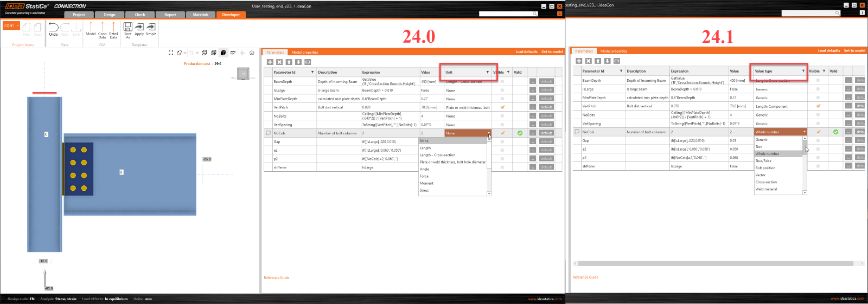Switch to the Design tab
Viewport: 868px width, 304px height.
(110, 15)
